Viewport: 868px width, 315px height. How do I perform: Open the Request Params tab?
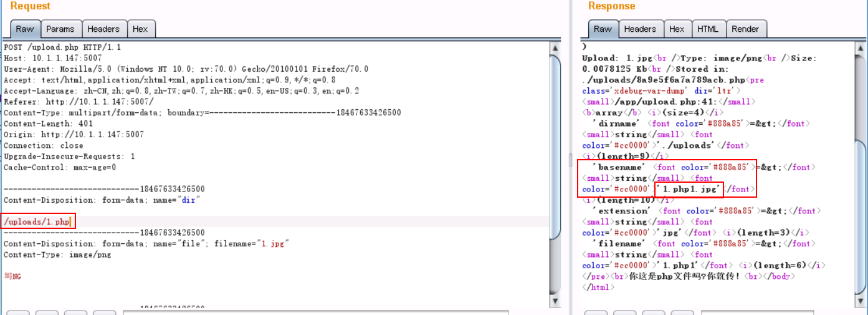[60, 29]
